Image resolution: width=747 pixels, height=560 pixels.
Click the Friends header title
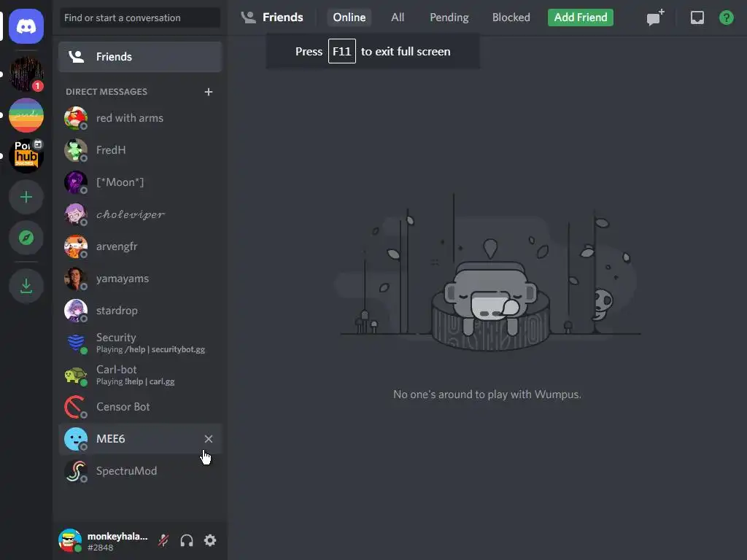(x=282, y=17)
